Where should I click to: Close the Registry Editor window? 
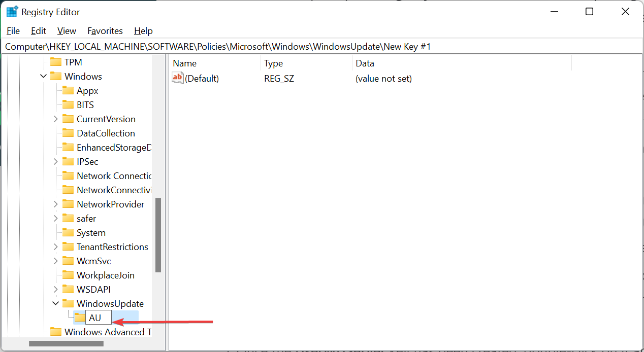(625, 12)
